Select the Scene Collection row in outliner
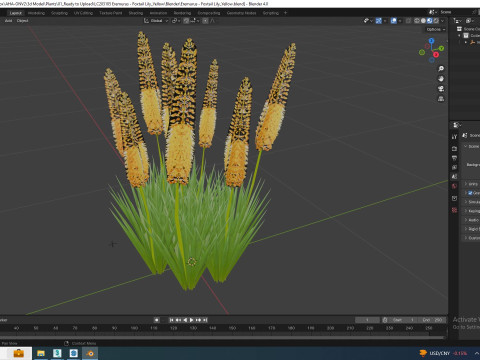Viewport: 480px width, 360px height. pos(468,29)
